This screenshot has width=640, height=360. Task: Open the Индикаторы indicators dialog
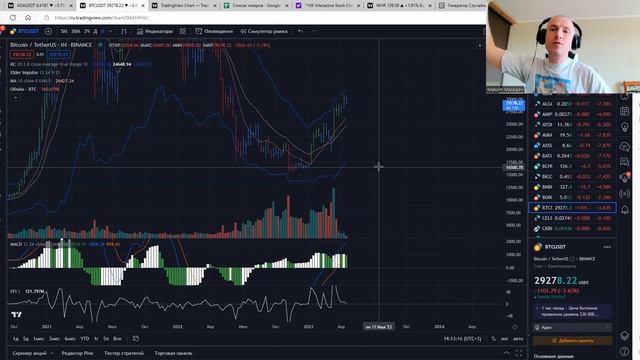155,31
